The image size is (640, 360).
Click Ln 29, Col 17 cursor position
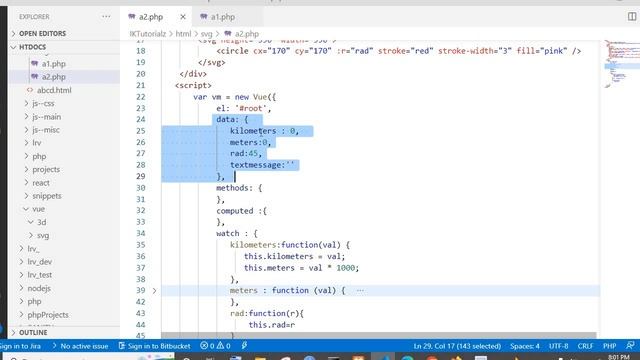pos(457,346)
